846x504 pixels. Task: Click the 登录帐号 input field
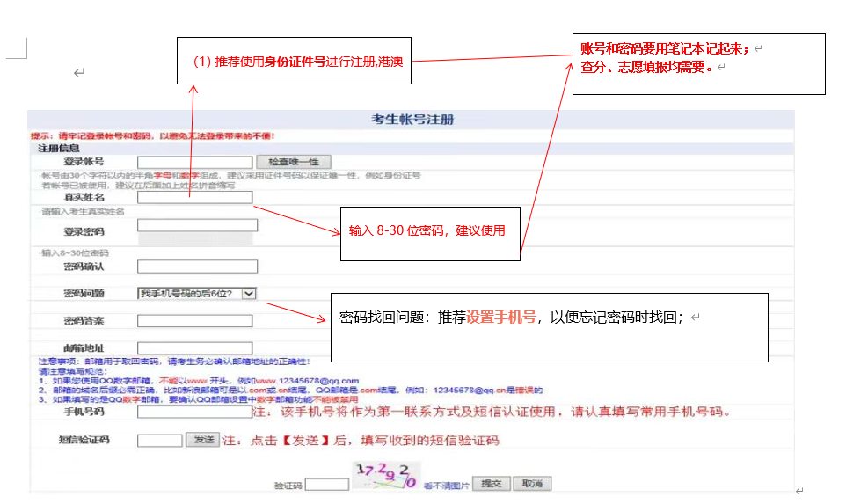click(196, 162)
